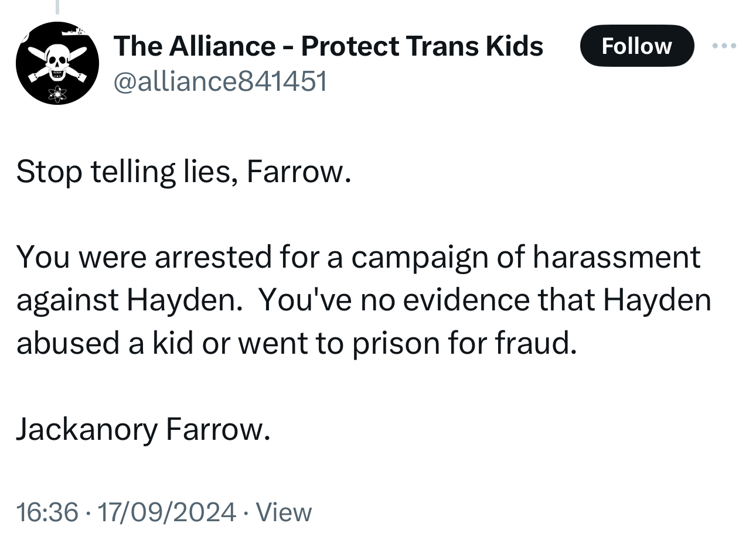
Task: Click the thread connector line above the avatar
Action: [57, 7]
